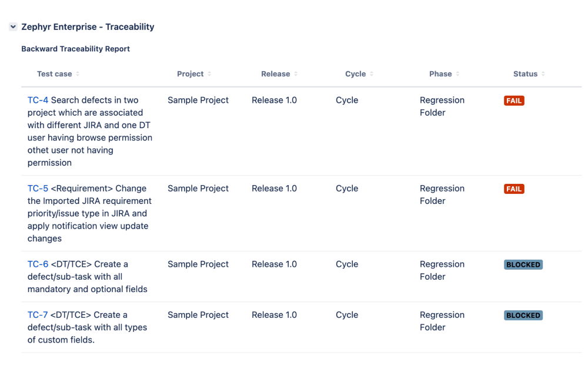Viewport: 588px width, 379px height.
Task: Click the Test case column header label
Action: pyautogui.click(x=54, y=74)
